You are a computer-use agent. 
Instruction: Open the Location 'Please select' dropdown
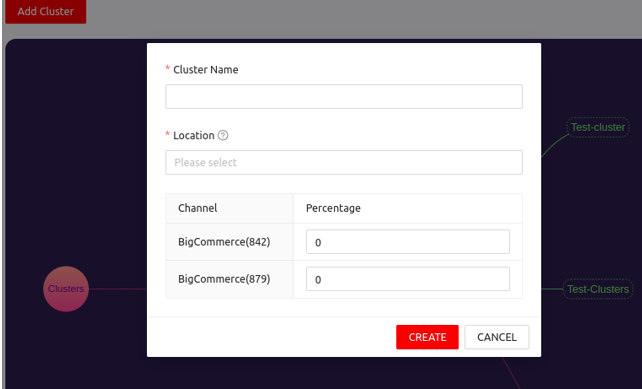(344, 163)
